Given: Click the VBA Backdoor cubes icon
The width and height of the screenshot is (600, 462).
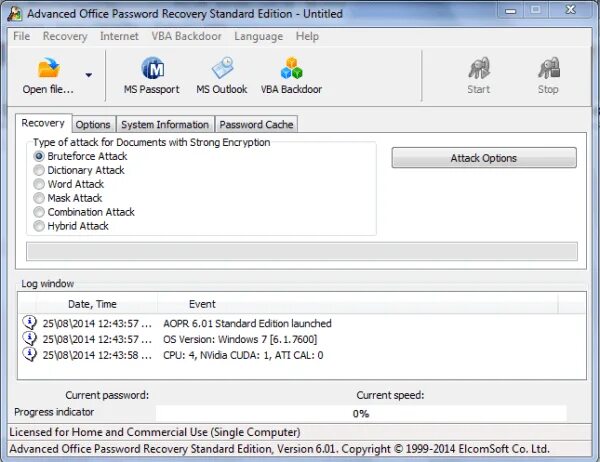Looking at the screenshot, I should click(x=292, y=68).
